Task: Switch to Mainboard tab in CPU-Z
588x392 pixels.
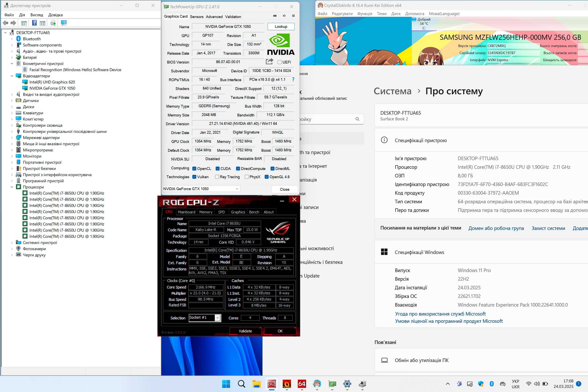Action: click(187, 212)
